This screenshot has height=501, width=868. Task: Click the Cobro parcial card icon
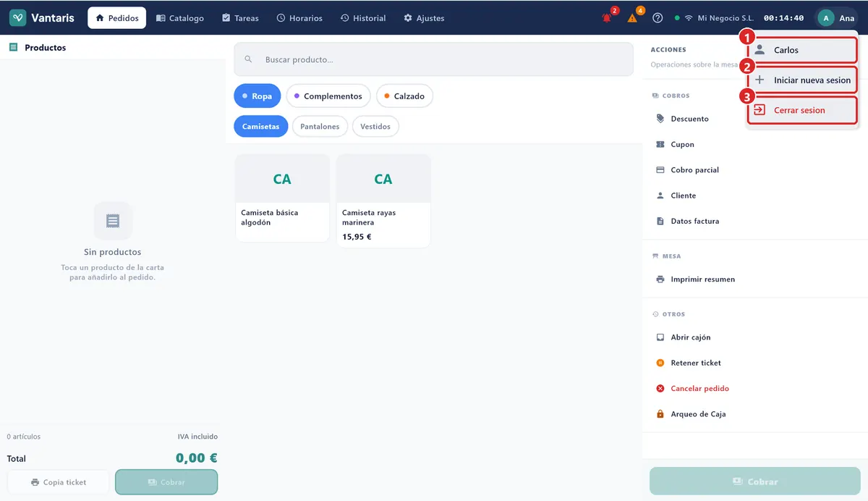coord(660,170)
